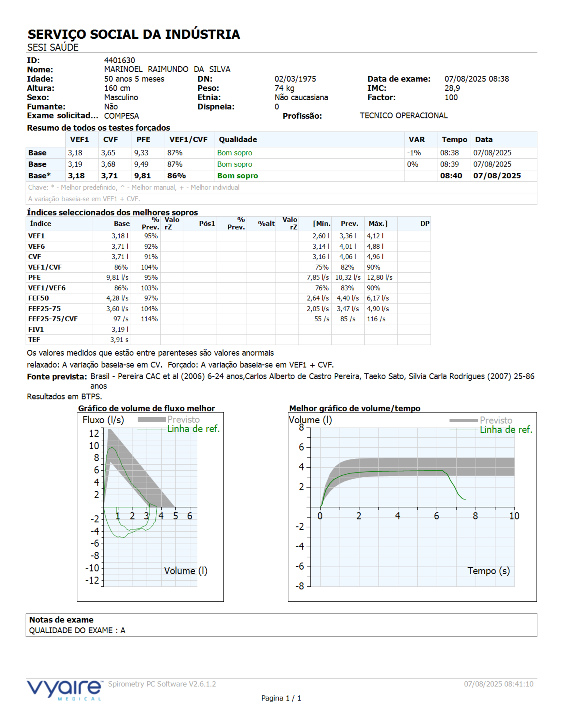563x728 pixels.
Task: Click the flow-volume graph title
Action: pos(146,408)
